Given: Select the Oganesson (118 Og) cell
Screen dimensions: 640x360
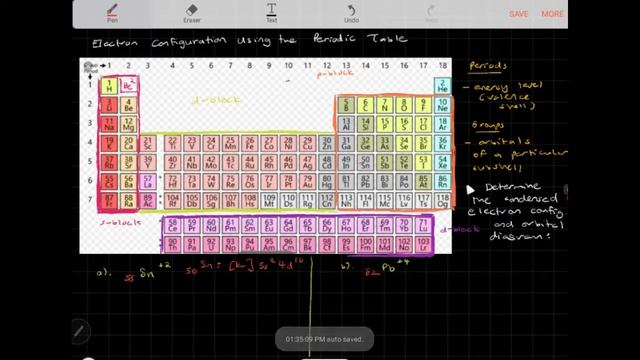Looking at the screenshot, I should [x=442, y=201].
